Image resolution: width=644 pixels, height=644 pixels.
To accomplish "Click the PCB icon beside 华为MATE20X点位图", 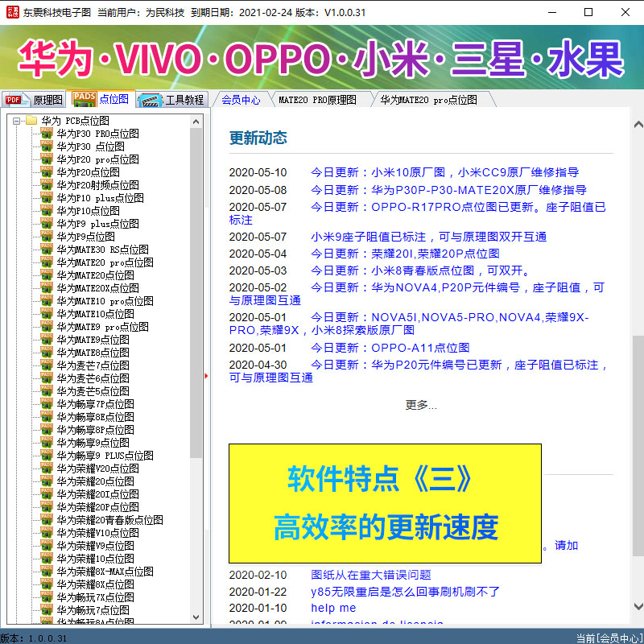I will [47, 287].
